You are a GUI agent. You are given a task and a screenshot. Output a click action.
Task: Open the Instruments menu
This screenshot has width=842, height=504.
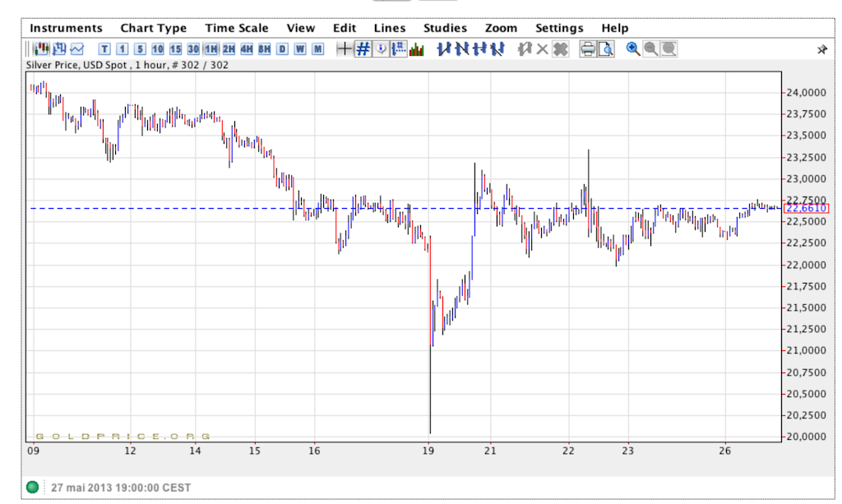click(67, 28)
